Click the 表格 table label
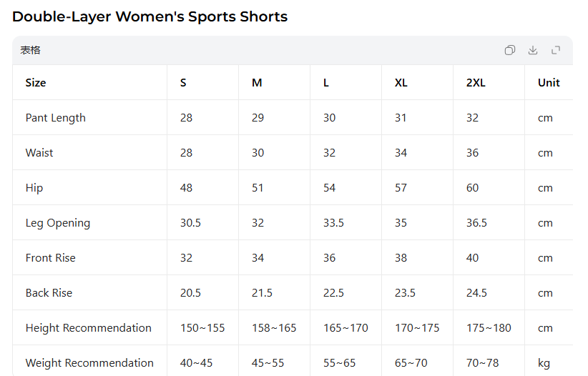The height and width of the screenshot is (376, 588). (x=31, y=50)
